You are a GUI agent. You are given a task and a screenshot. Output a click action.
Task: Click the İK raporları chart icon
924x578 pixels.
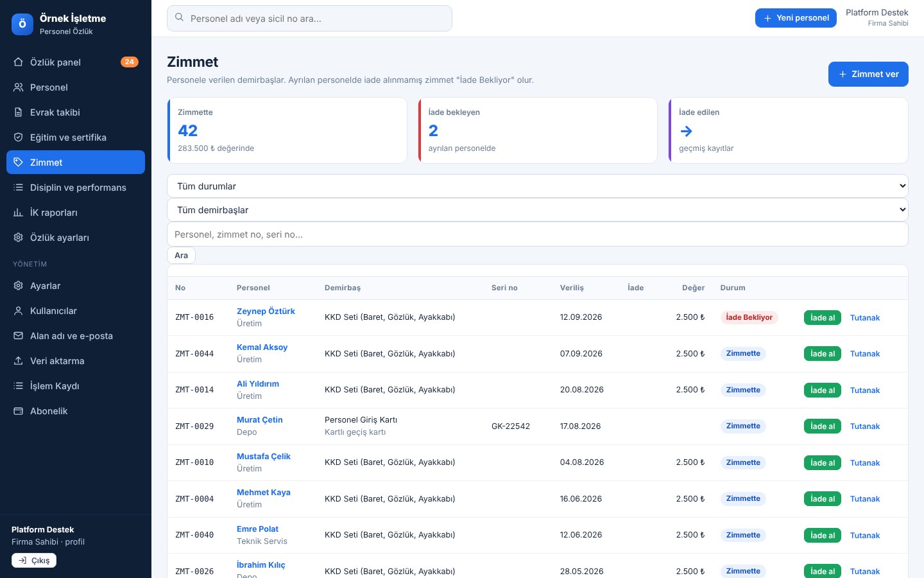click(x=19, y=213)
